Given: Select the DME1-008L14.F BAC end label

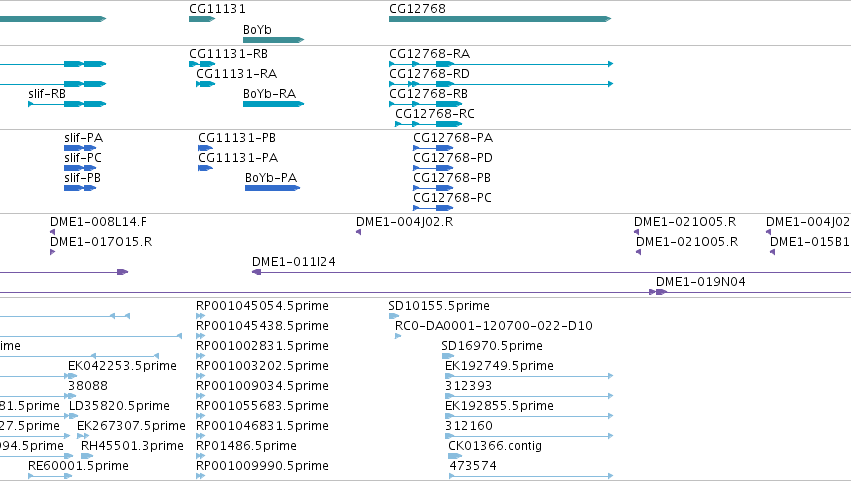Looking at the screenshot, I should tap(98, 222).
